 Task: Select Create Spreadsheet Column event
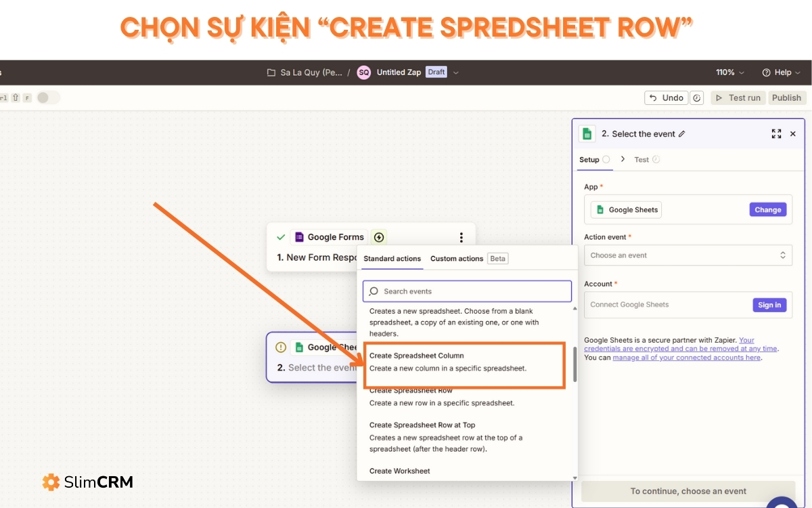point(464,362)
